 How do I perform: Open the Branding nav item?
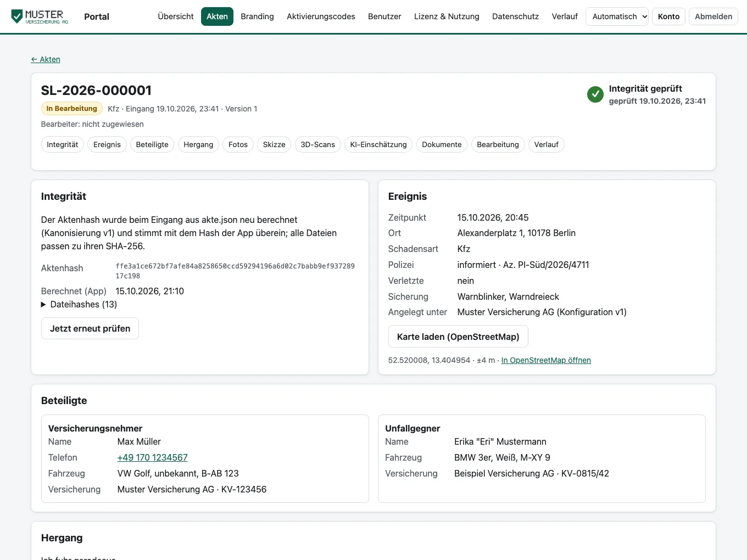[x=257, y=16]
